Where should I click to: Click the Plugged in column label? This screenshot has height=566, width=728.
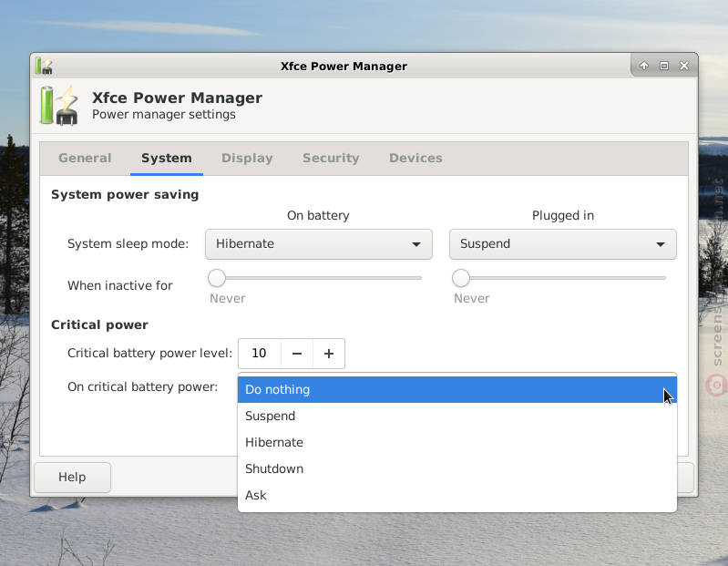[563, 215]
